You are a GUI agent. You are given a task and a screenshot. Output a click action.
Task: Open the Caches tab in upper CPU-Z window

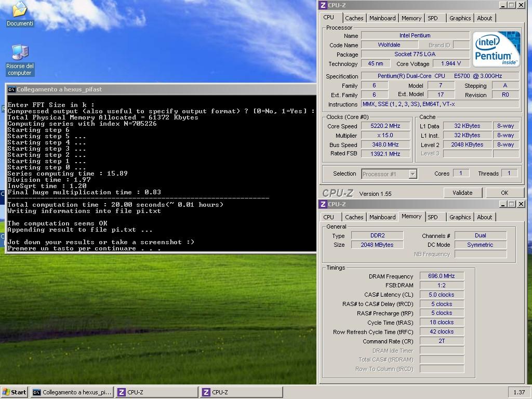tap(354, 18)
